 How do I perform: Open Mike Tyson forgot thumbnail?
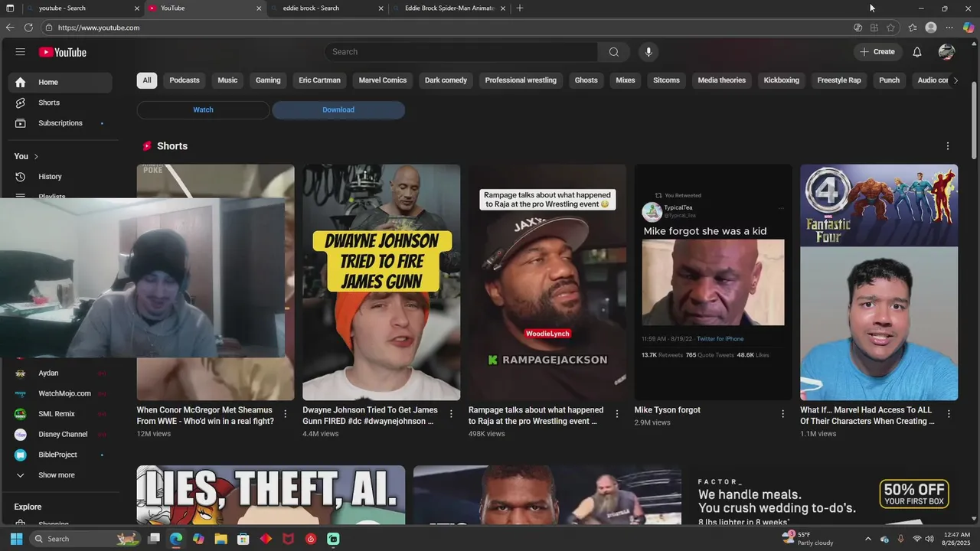[713, 282]
